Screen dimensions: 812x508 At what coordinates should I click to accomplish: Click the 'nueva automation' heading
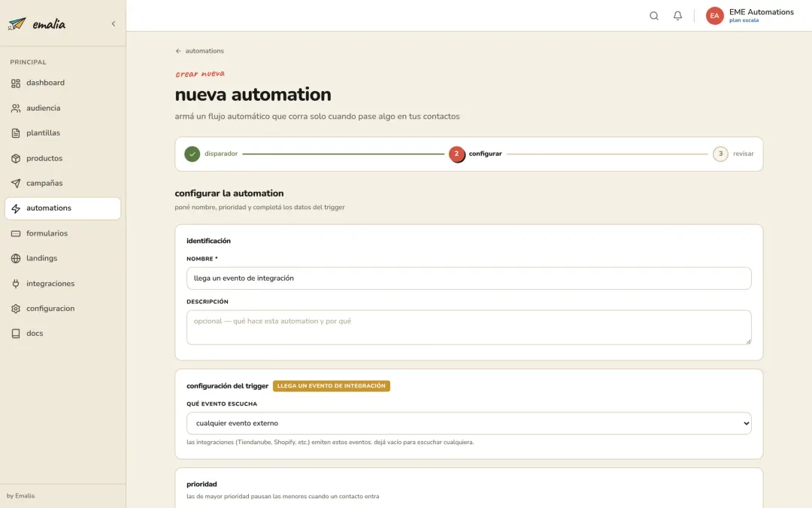pos(253,95)
